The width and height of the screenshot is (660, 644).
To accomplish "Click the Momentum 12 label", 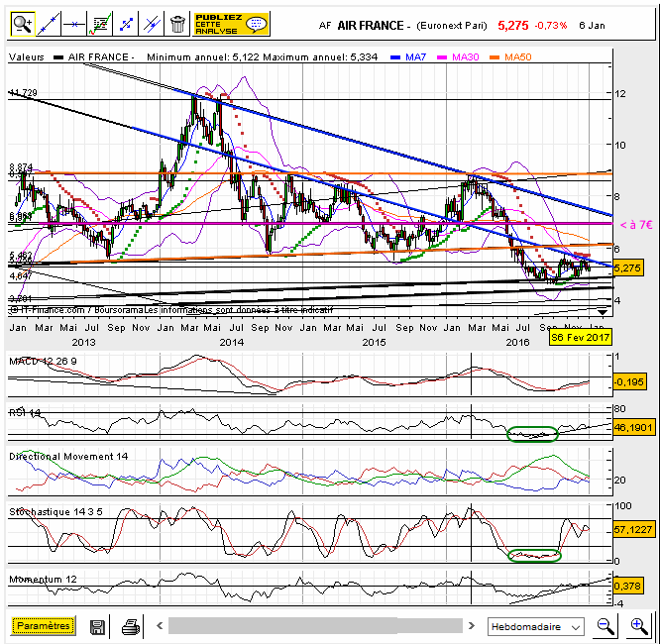I will pyautogui.click(x=43, y=580).
